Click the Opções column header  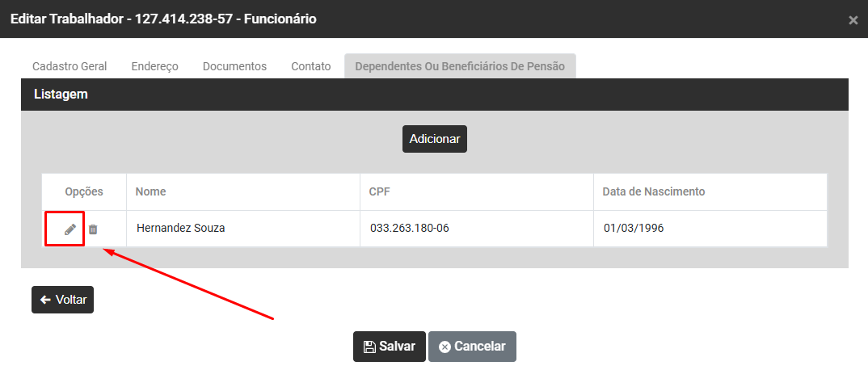coord(84,191)
